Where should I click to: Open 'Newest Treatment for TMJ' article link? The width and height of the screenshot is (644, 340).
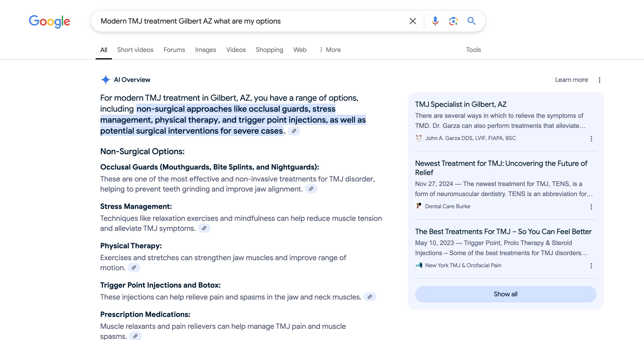pos(501,168)
